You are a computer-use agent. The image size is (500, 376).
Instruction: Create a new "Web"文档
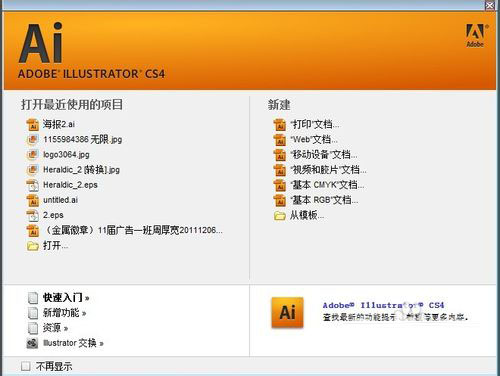tap(314, 140)
